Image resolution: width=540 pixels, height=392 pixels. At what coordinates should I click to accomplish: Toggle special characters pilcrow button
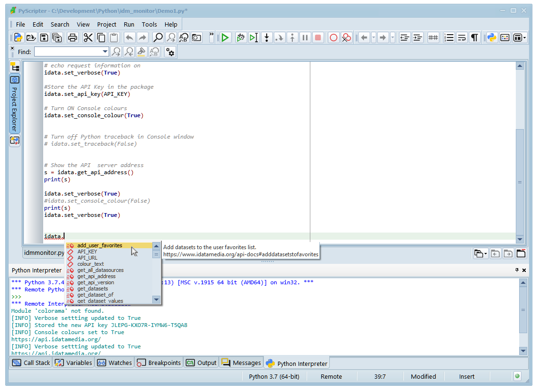[x=474, y=37]
